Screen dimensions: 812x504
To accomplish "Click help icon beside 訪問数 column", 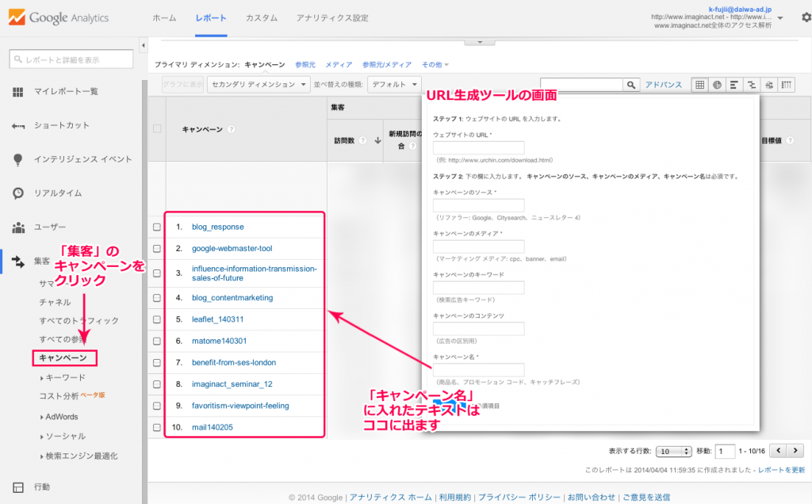I will (x=363, y=140).
